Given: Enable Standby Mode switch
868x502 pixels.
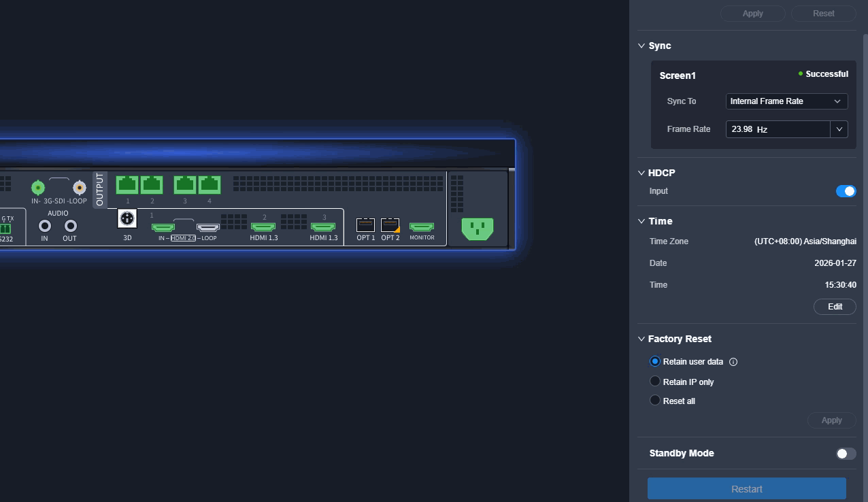Looking at the screenshot, I should coord(846,454).
